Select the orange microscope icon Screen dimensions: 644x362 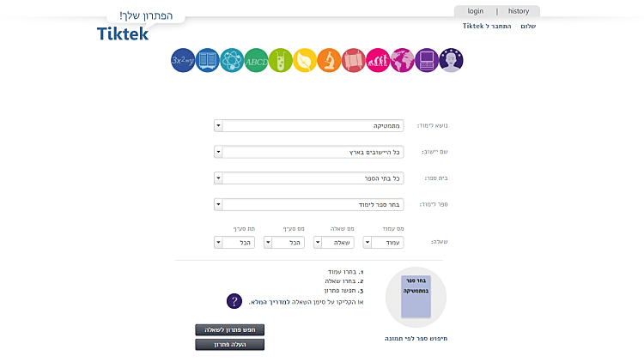329,60
